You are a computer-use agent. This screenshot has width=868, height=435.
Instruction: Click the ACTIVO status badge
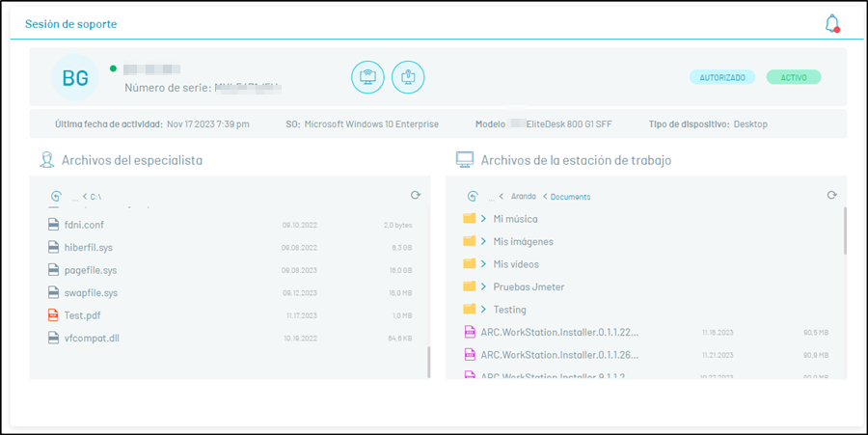(x=794, y=77)
